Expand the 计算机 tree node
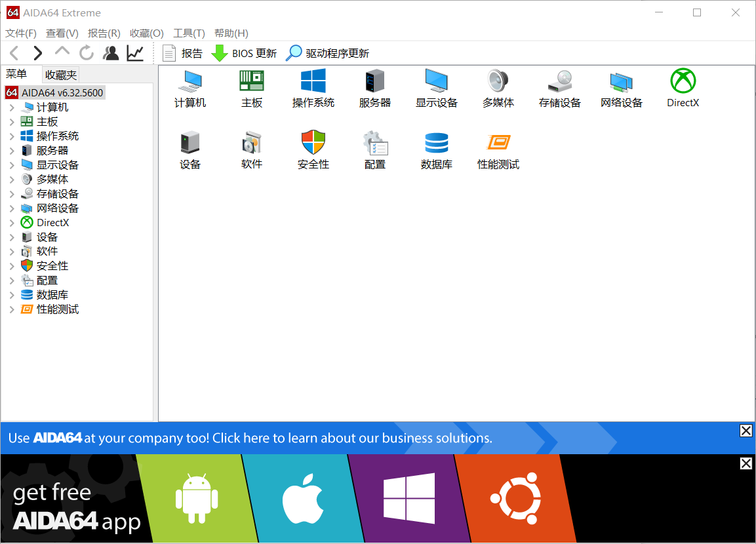756x544 pixels. 12,107
